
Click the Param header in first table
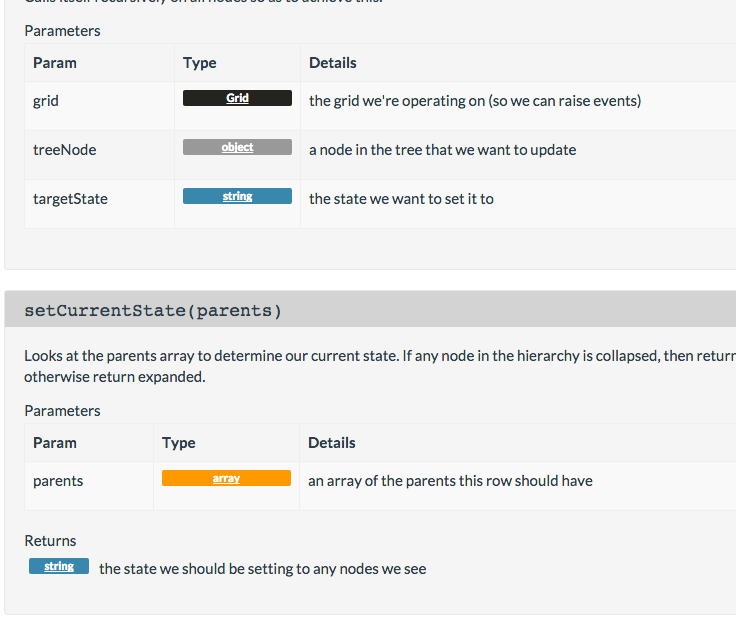pyautogui.click(x=55, y=63)
